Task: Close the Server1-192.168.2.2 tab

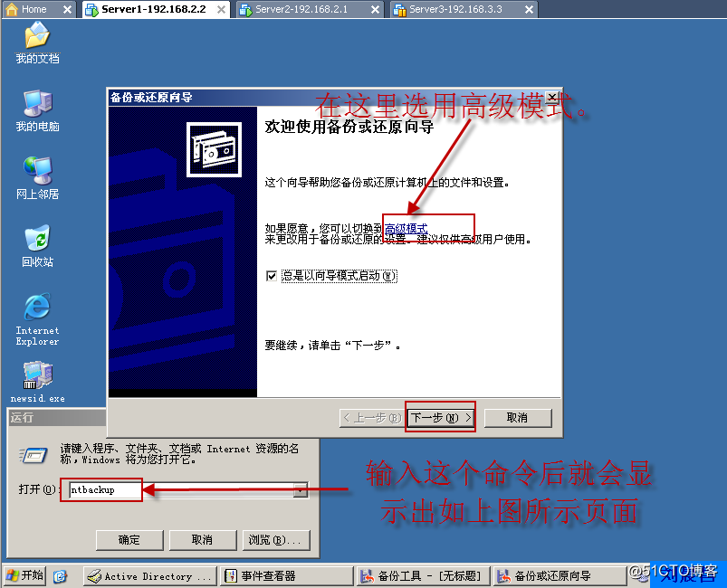Action: pyautogui.click(x=222, y=9)
